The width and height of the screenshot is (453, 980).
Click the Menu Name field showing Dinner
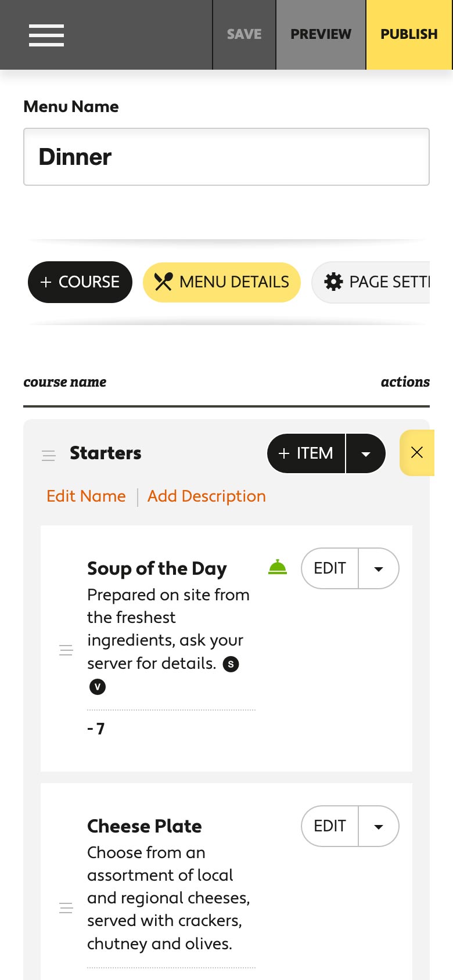(227, 157)
